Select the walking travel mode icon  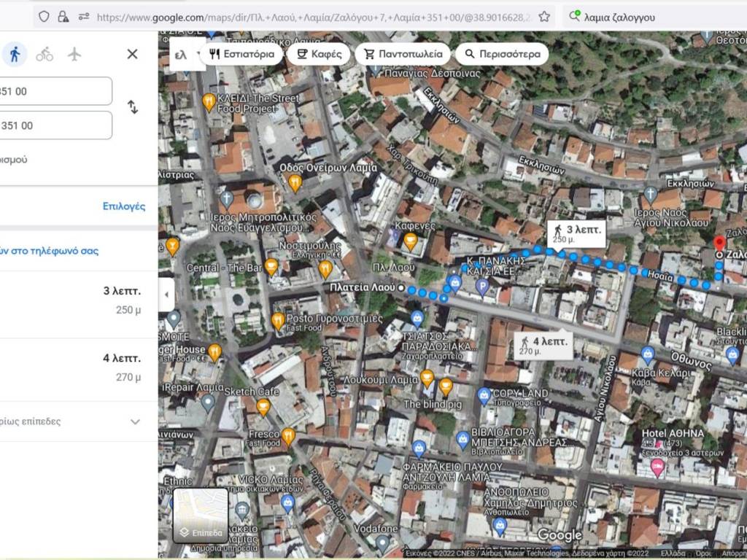pyautogui.click(x=14, y=54)
